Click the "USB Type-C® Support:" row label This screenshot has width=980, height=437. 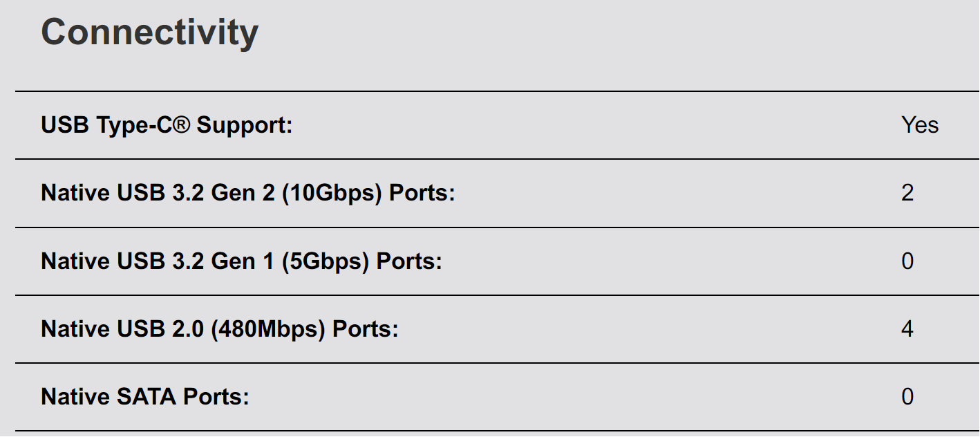167,126
